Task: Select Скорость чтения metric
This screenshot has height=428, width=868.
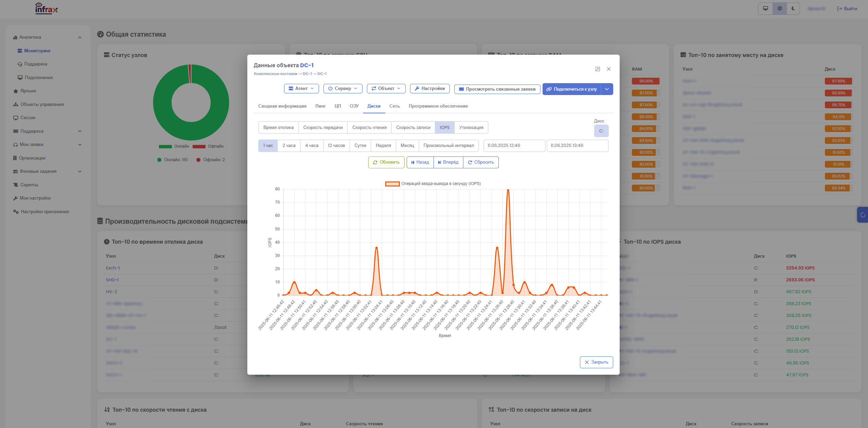Action: click(x=369, y=128)
